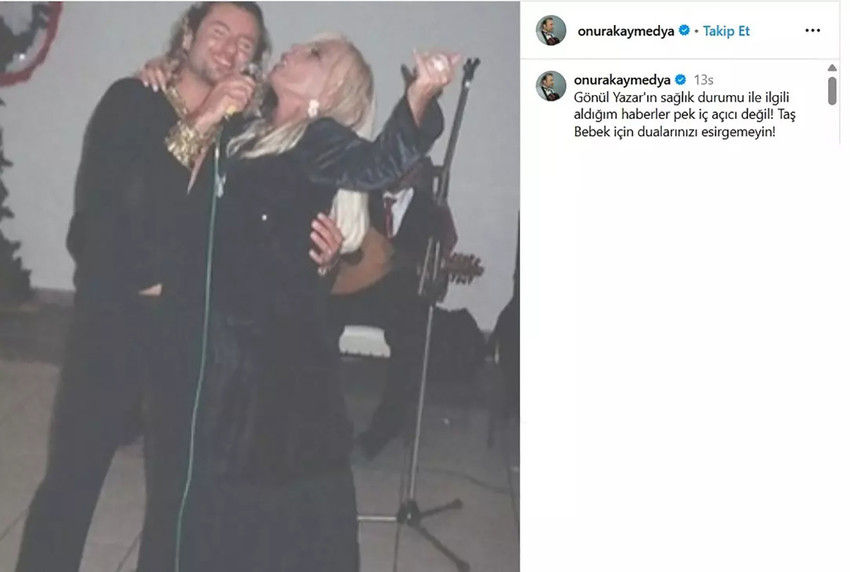The height and width of the screenshot is (572, 850).
Task: Open the onurakaymedya profile avatar in the header
Action: point(551,30)
